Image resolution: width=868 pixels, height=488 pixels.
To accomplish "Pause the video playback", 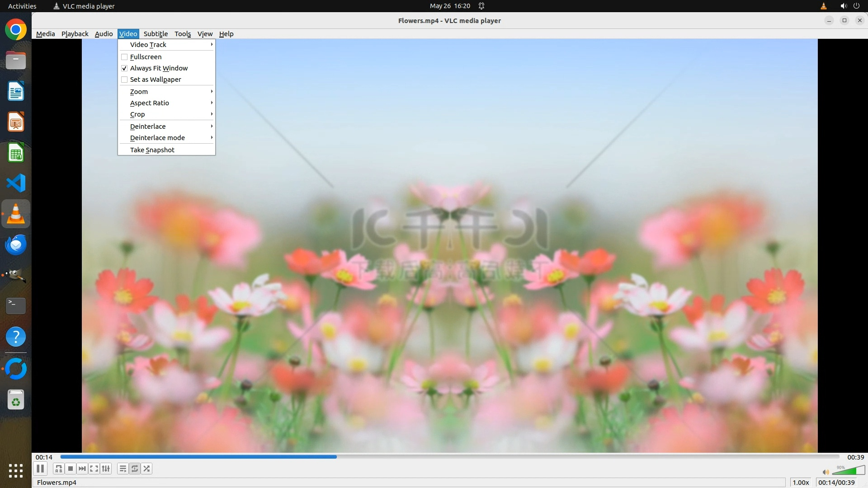I will point(40,469).
